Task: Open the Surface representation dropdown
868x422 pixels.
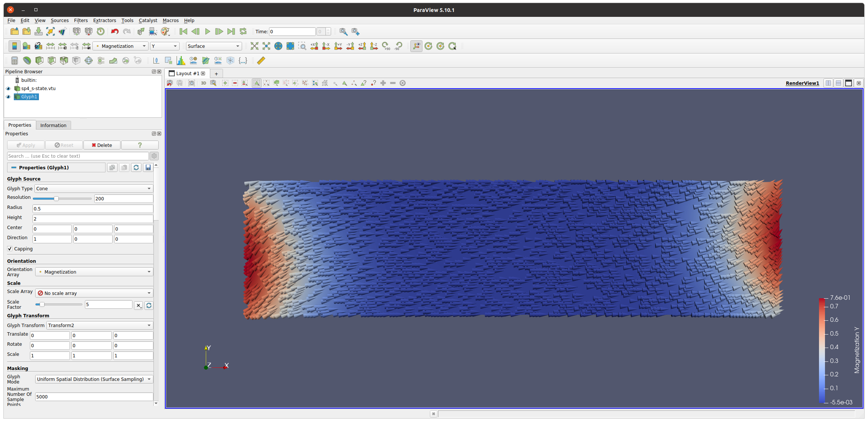Action: tap(214, 46)
